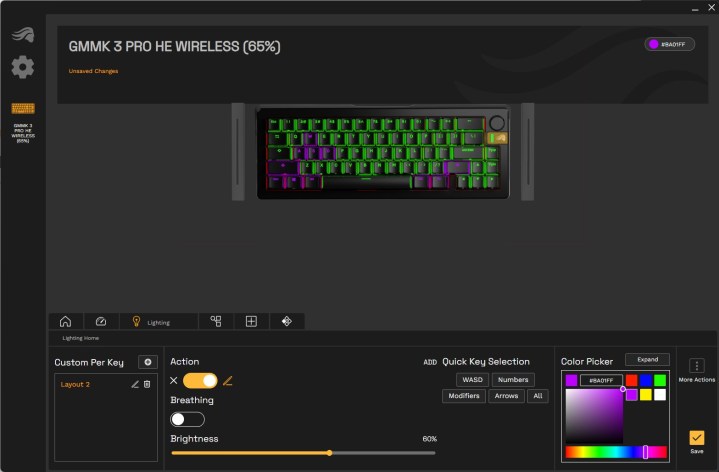Delete Layout 2 using the trash icon

click(x=147, y=384)
